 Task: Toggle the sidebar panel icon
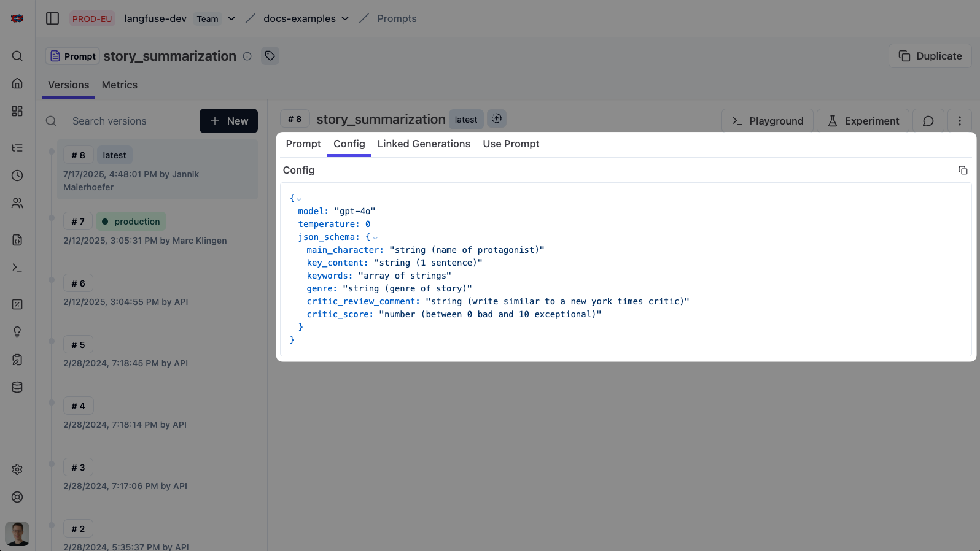point(53,18)
